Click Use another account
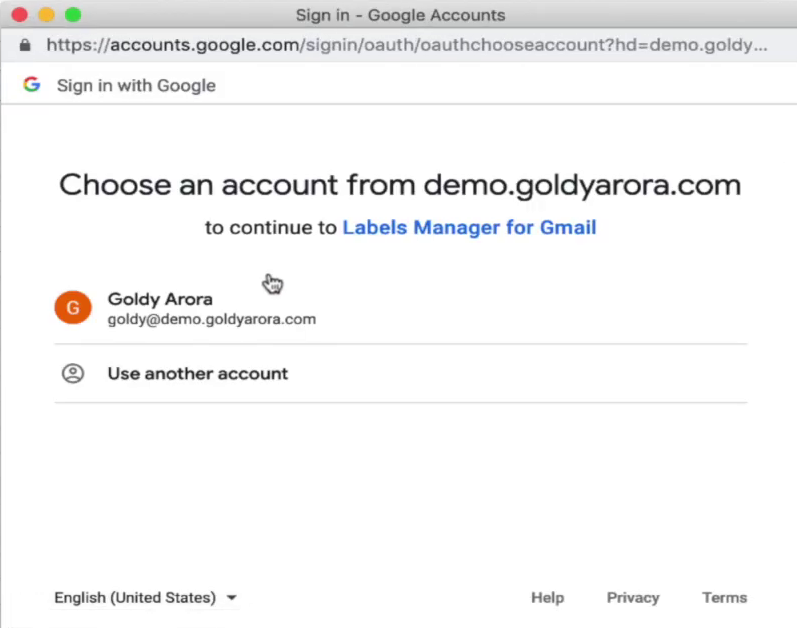This screenshot has height=628, width=797. 401,373
